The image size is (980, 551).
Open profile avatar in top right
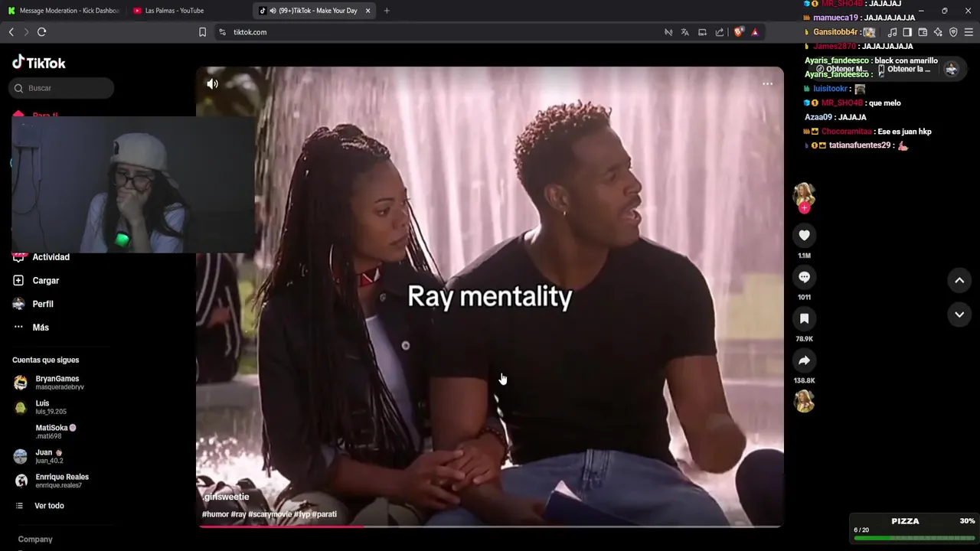pos(952,69)
